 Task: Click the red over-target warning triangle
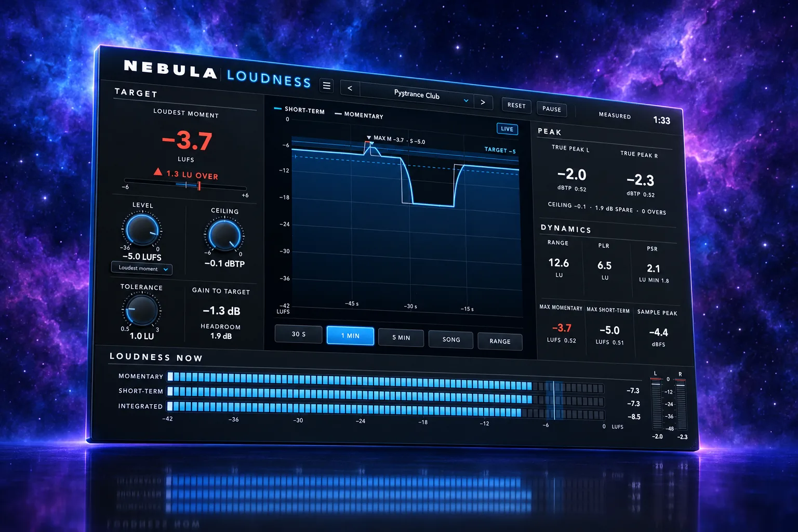(158, 172)
